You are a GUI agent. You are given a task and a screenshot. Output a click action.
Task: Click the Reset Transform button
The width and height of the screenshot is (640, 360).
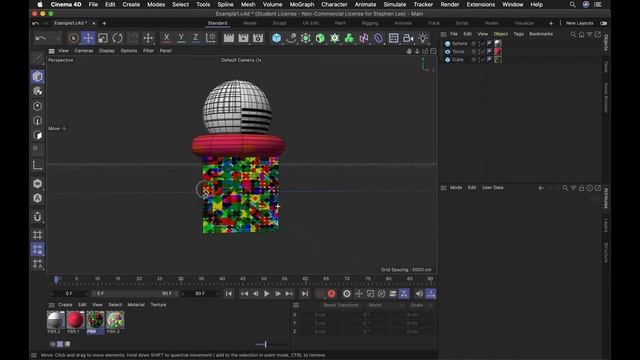tap(341, 305)
